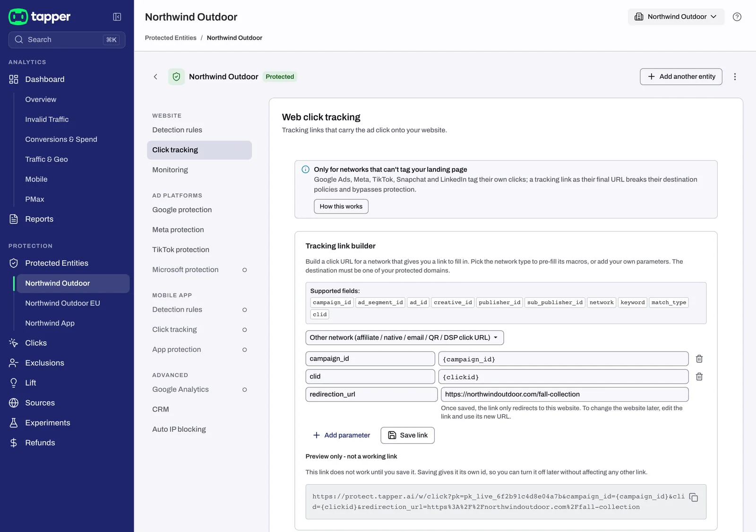This screenshot has width=756, height=532.
Task: Click the {clickid} value field
Action: click(x=563, y=377)
